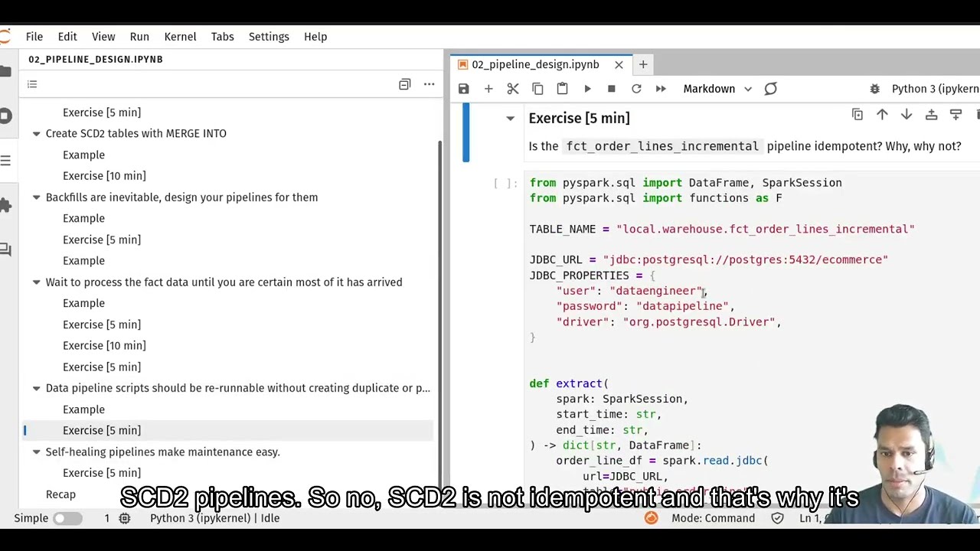Open Exercise [10 min] under Wait to process section
This screenshot has width=980, height=551.
coord(104,346)
